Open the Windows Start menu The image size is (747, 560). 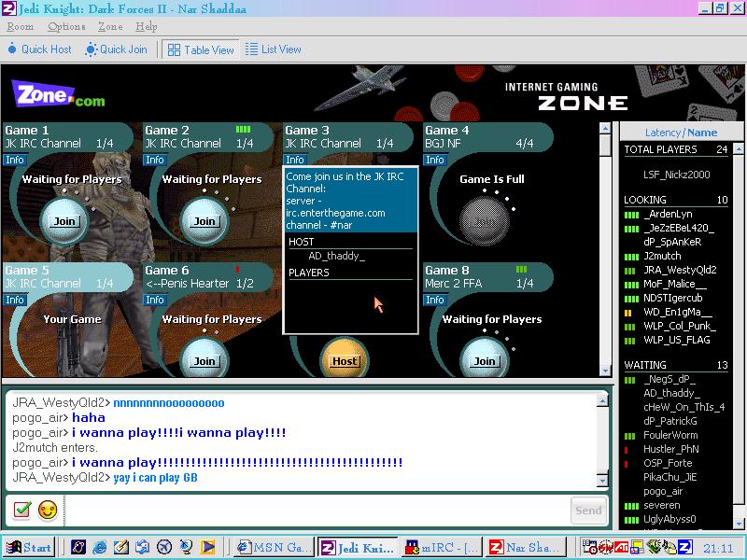pos(28,547)
